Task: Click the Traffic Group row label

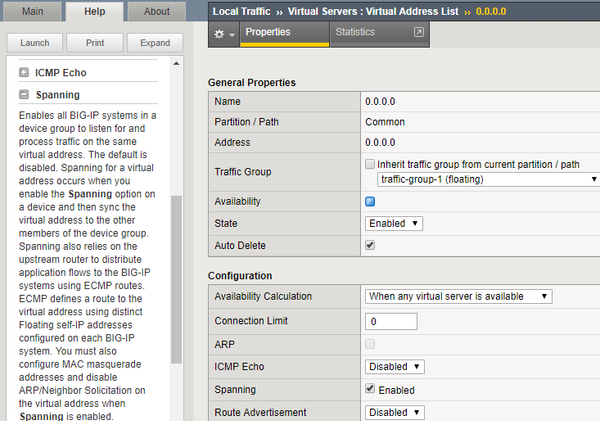Action: point(243,172)
